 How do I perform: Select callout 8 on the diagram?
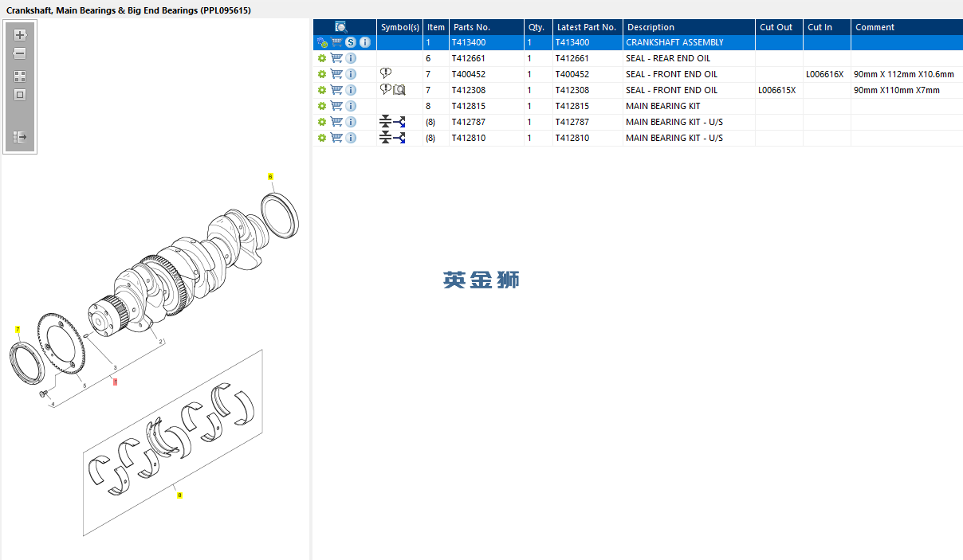(179, 495)
